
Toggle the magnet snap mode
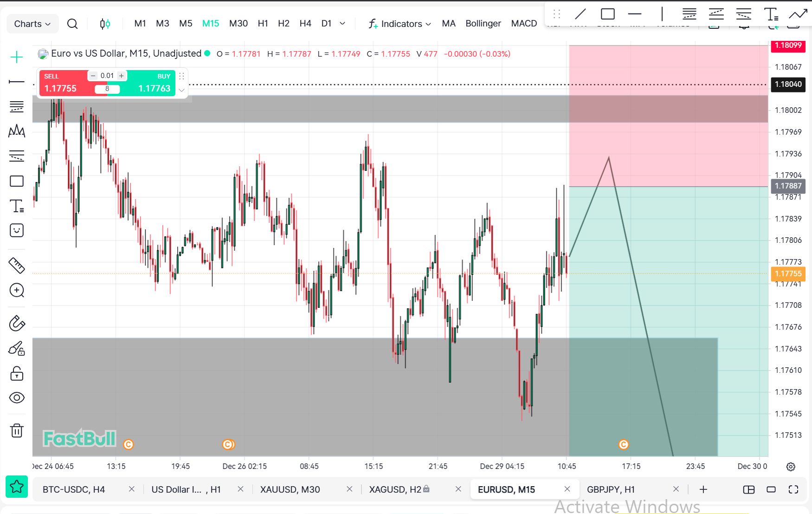coord(17,323)
